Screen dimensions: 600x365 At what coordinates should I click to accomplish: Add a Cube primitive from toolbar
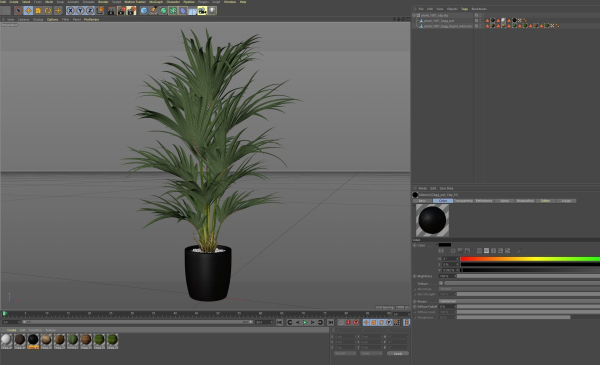click(x=144, y=11)
